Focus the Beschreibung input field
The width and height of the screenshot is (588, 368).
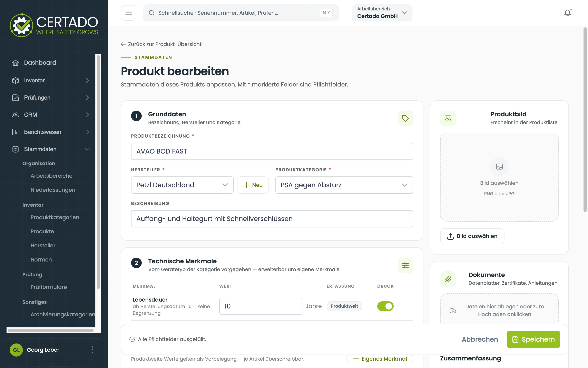272,219
